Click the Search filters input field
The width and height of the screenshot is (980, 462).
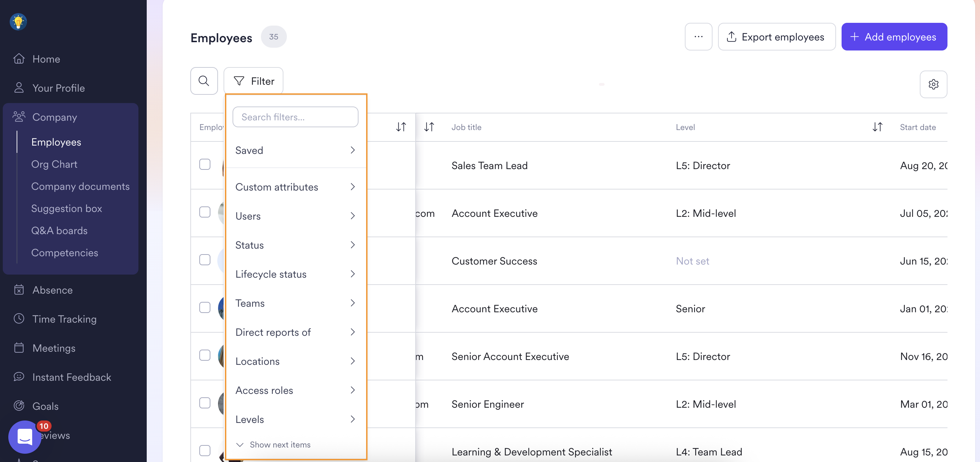pyautogui.click(x=295, y=117)
